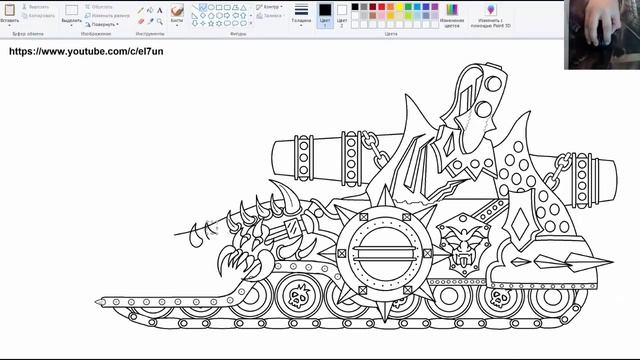Pick the bright red color swatch

tap(382, 7)
